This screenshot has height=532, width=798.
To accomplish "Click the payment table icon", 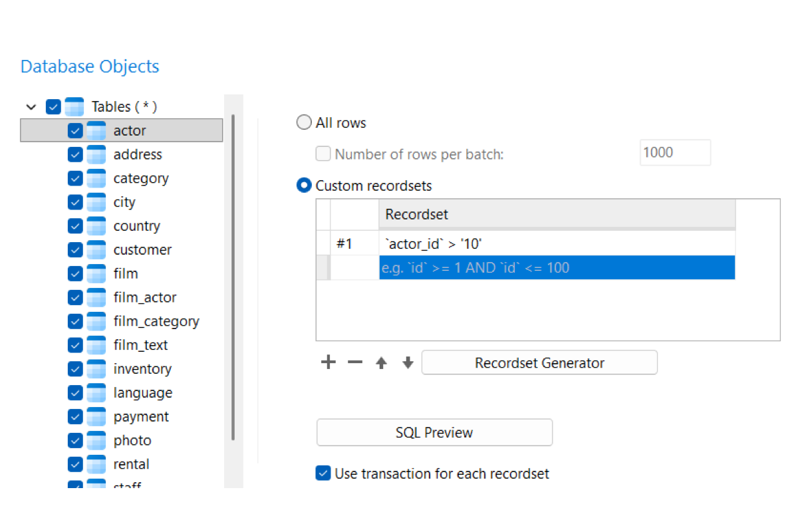I will click(x=96, y=417).
